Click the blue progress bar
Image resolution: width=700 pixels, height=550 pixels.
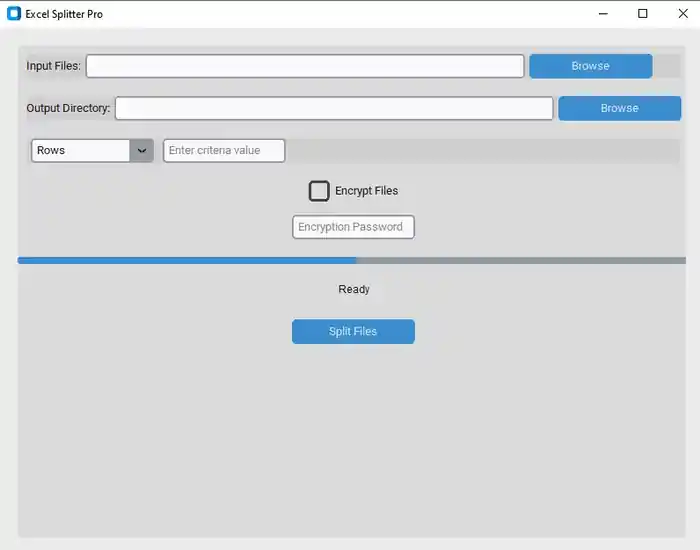pos(351,260)
